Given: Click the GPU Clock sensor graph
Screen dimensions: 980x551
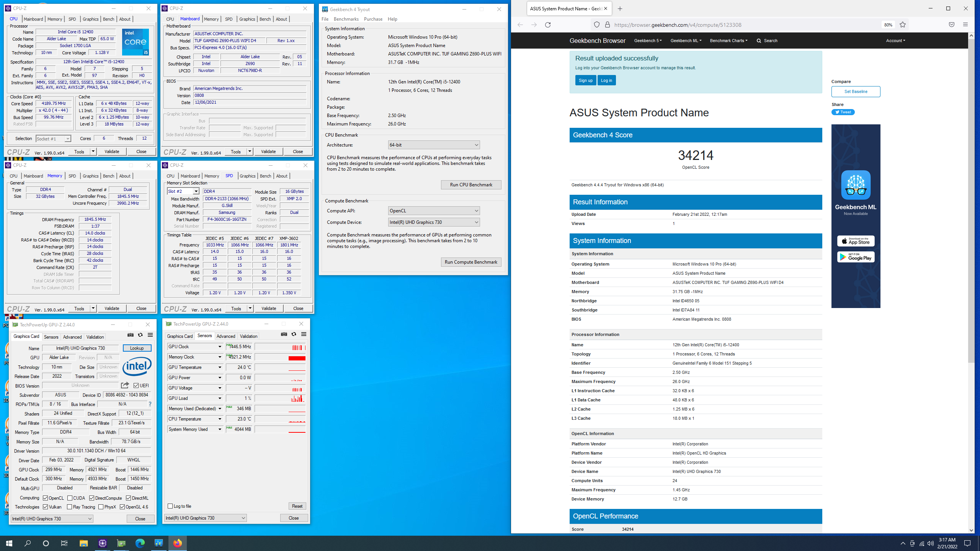Looking at the screenshot, I should point(280,347).
